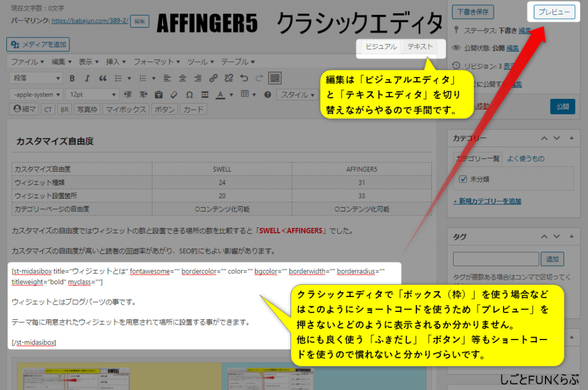Open the テーブル menu
The width and height of the screenshot is (588, 390).
[x=238, y=62]
